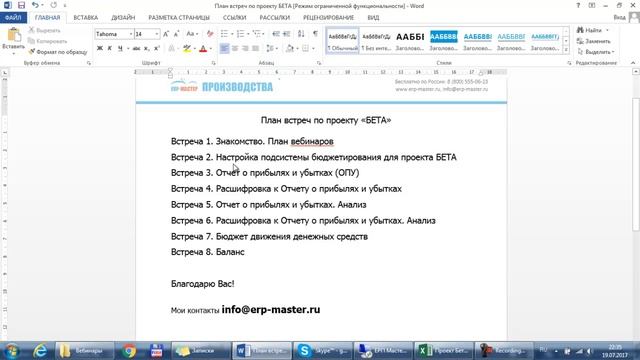This screenshot has width=640, height=360.
Task: Switch to the ССЫЛКИ ribbon tab
Action: pyautogui.click(x=234, y=18)
